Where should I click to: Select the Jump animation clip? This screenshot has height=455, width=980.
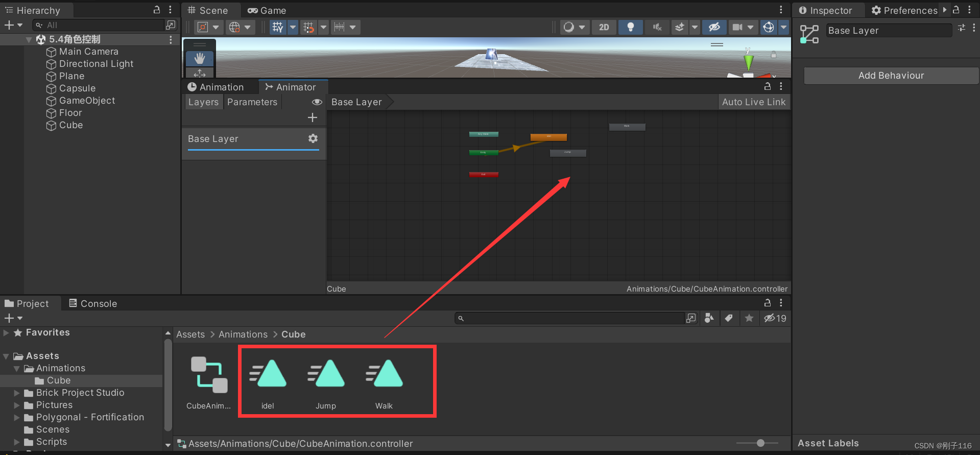326,384
